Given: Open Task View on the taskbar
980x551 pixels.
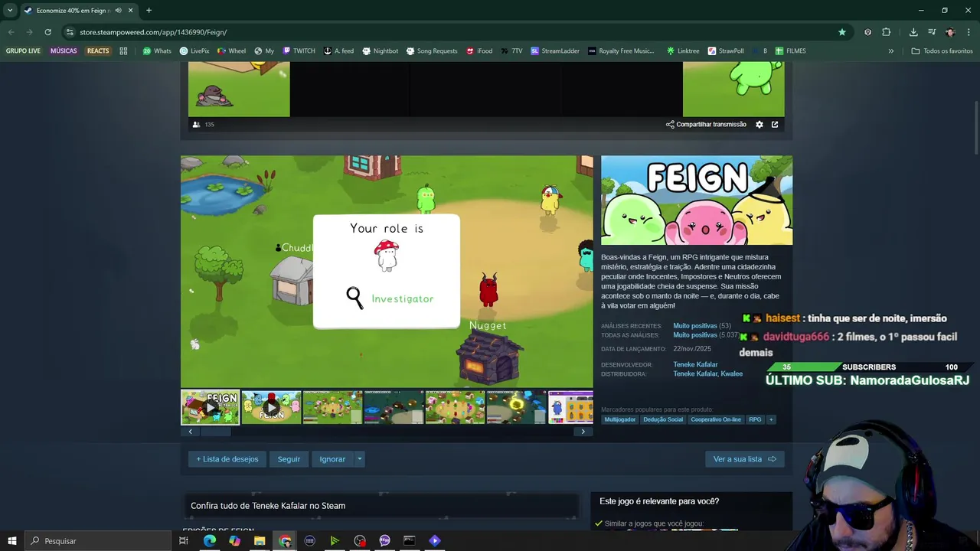Looking at the screenshot, I should tap(184, 541).
